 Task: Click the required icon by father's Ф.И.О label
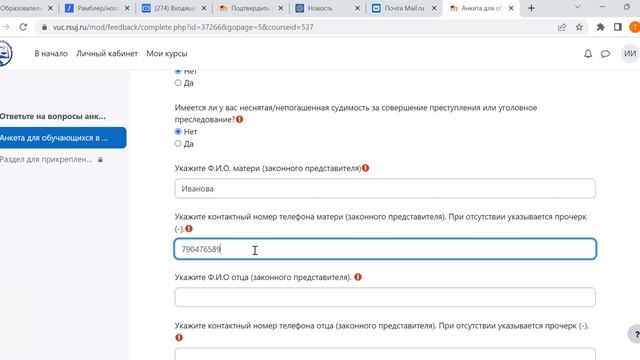coord(358,277)
